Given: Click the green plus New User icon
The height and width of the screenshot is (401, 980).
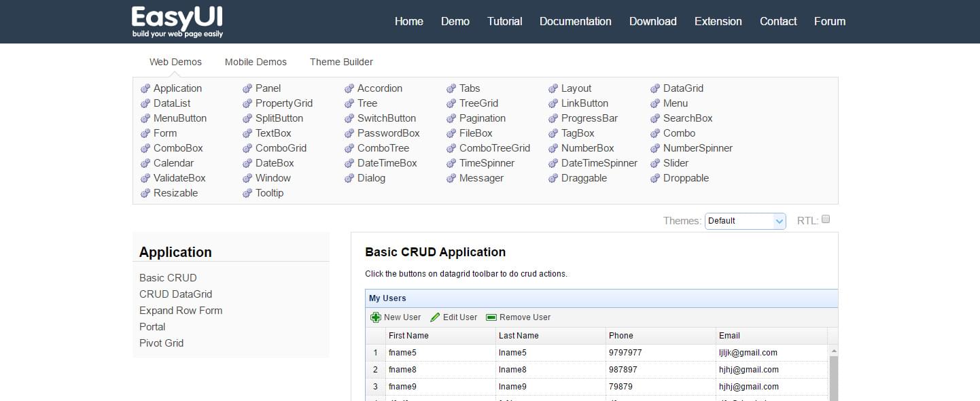Looking at the screenshot, I should (x=376, y=317).
